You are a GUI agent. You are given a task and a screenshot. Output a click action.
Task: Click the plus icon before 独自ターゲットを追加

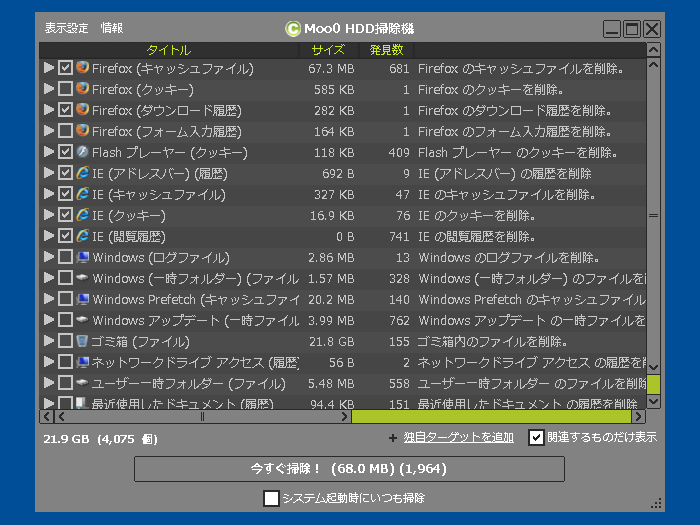392,438
